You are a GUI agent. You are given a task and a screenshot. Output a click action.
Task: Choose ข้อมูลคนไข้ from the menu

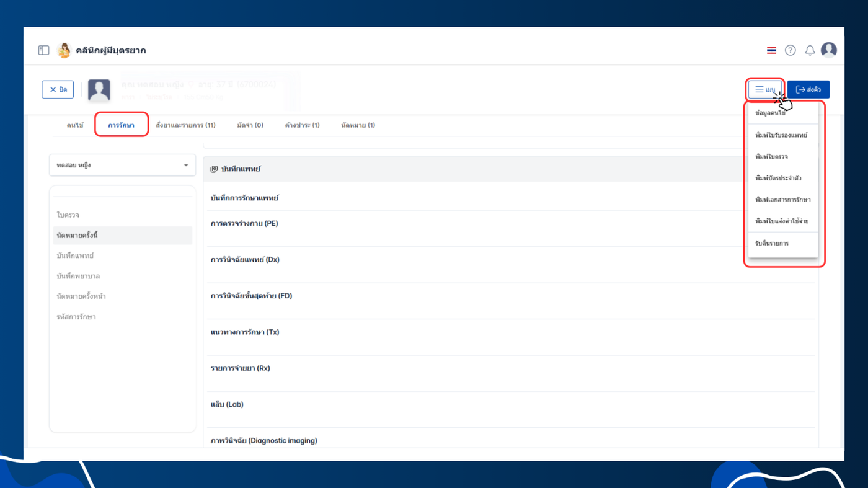pos(783,113)
